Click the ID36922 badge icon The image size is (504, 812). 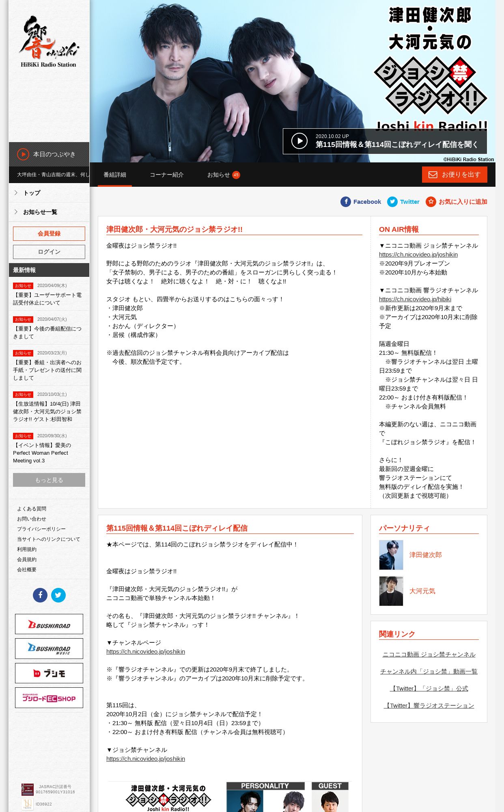coord(28,804)
